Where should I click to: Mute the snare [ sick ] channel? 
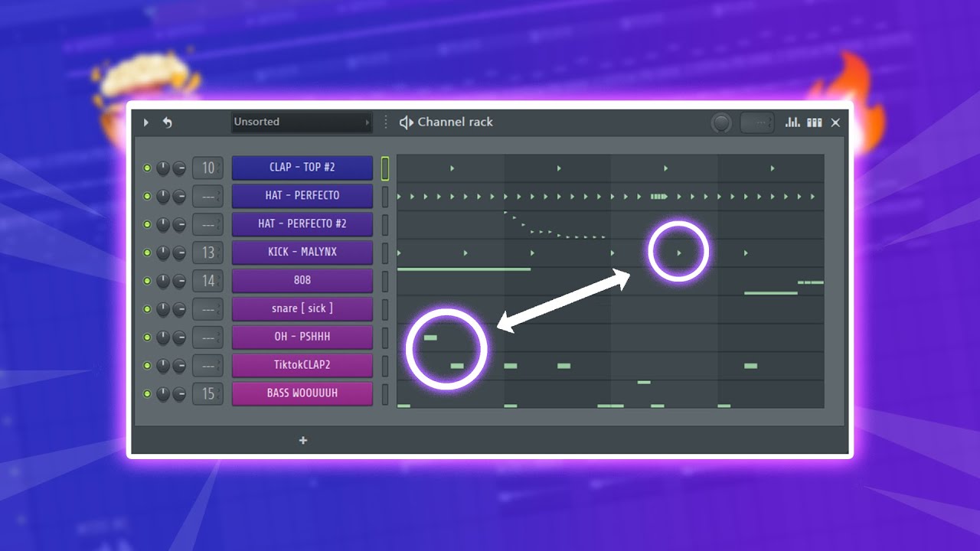[147, 309]
